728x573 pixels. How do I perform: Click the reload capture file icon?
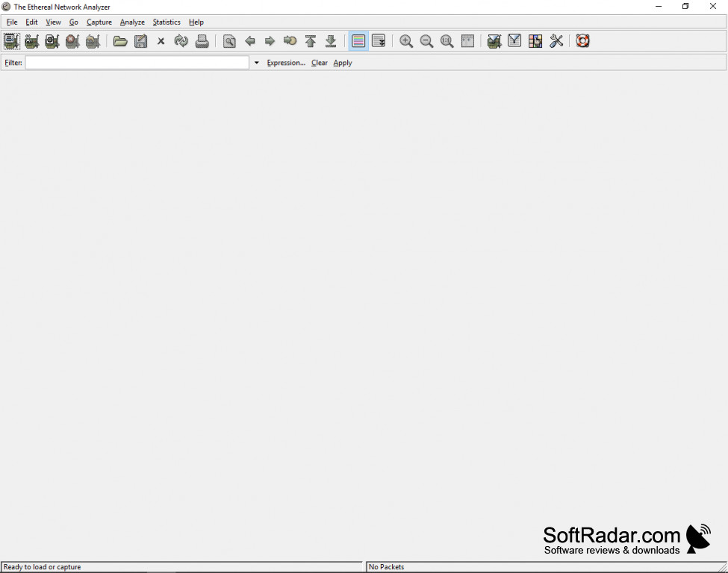[181, 41]
